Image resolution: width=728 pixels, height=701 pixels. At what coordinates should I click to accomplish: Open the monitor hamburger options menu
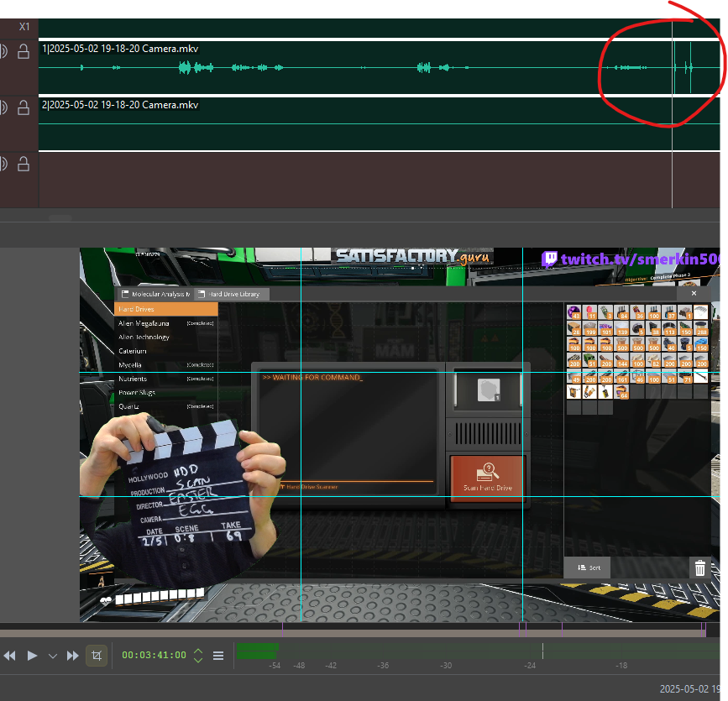pos(218,656)
